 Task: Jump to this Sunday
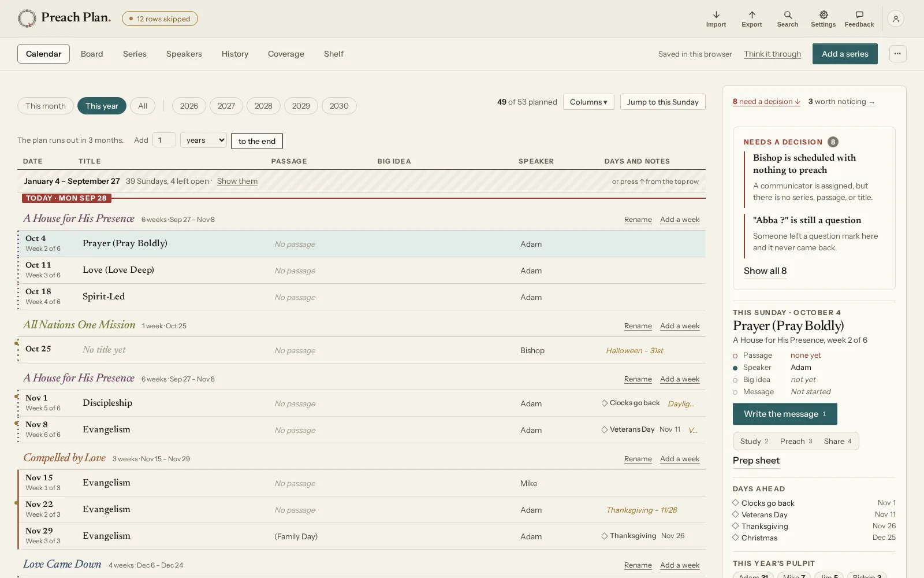[x=662, y=102]
